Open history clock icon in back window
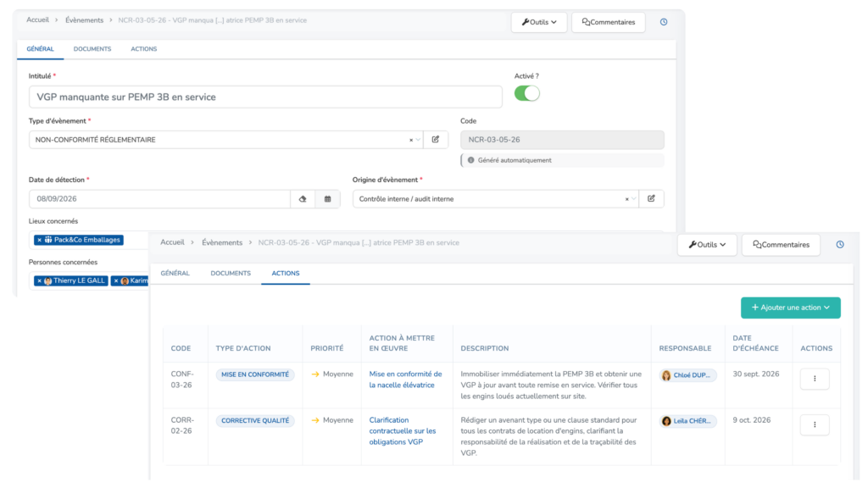This screenshot has width=868, height=488. click(x=663, y=22)
